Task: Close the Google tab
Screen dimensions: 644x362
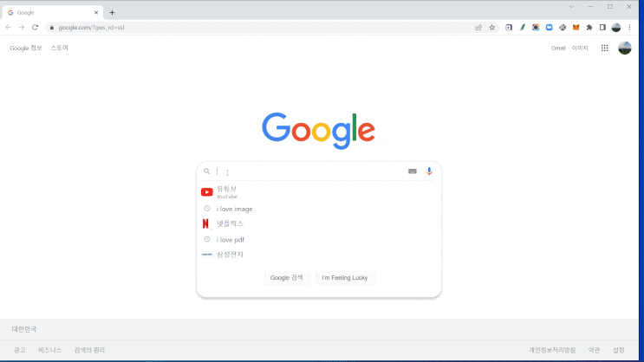Action: pos(96,13)
